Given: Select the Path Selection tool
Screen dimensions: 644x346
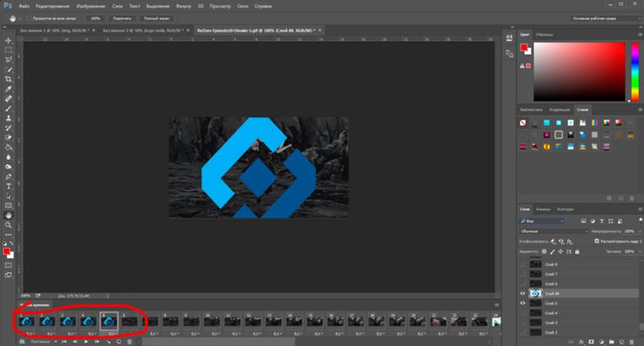Looking at the screenshot, I should click(x=8, y=196).
